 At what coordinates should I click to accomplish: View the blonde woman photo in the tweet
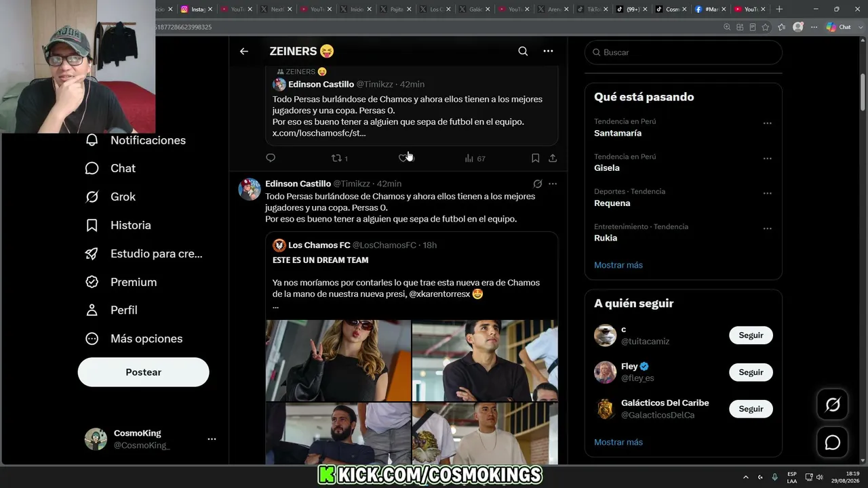point(338,361)
